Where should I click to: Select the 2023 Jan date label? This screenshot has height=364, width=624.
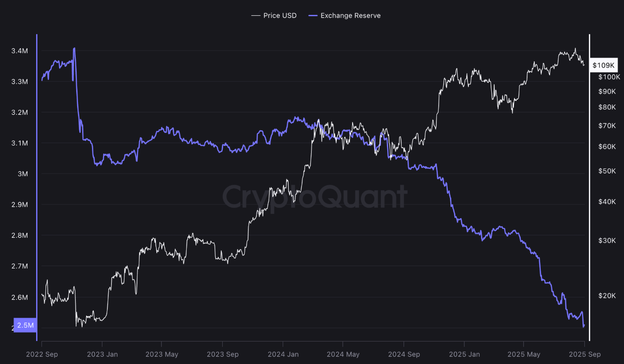tap(102, 355)
